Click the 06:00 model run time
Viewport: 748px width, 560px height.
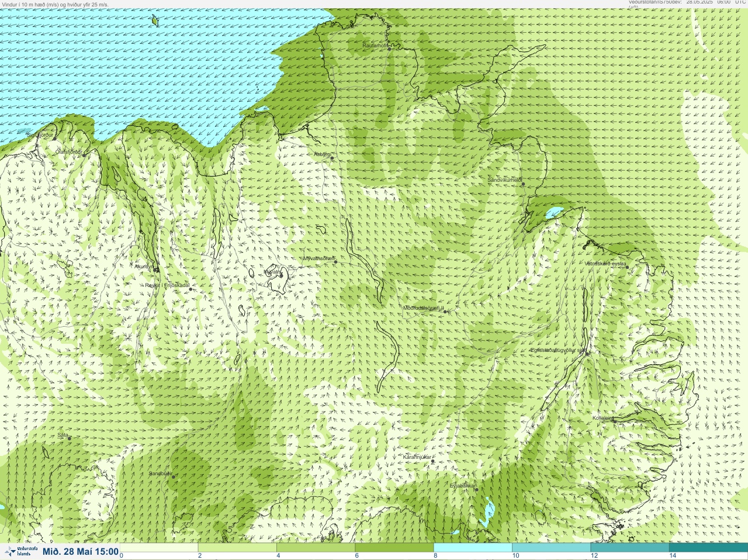[x=723, y=2]
